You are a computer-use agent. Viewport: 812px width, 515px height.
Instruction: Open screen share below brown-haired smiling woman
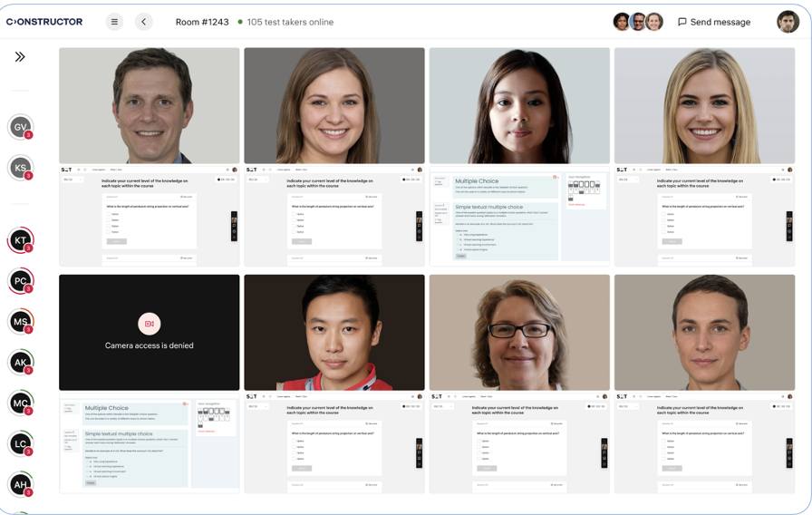(x=334, y=217)
